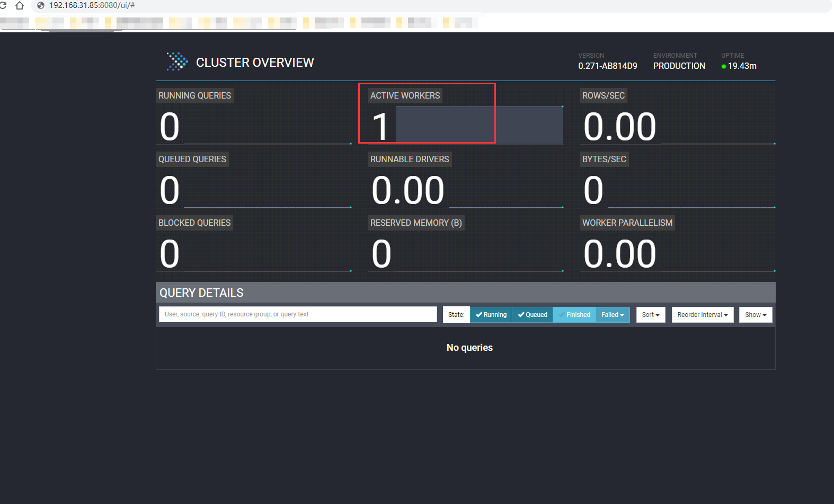Click the site info icon in address bar
Image resolution: width=834 pixels, height=504 pixels.
[40, 5]
